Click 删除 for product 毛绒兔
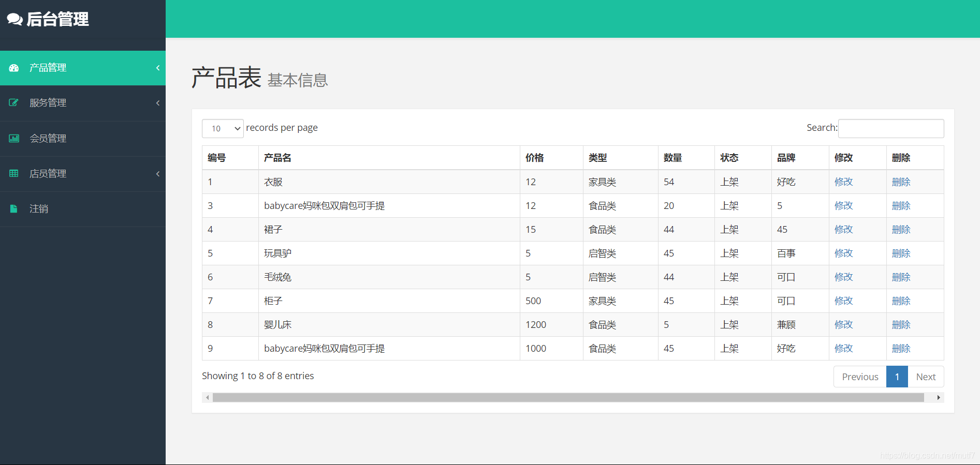The height and width of the screenshot is (465, 980). [x=901, y=277]
